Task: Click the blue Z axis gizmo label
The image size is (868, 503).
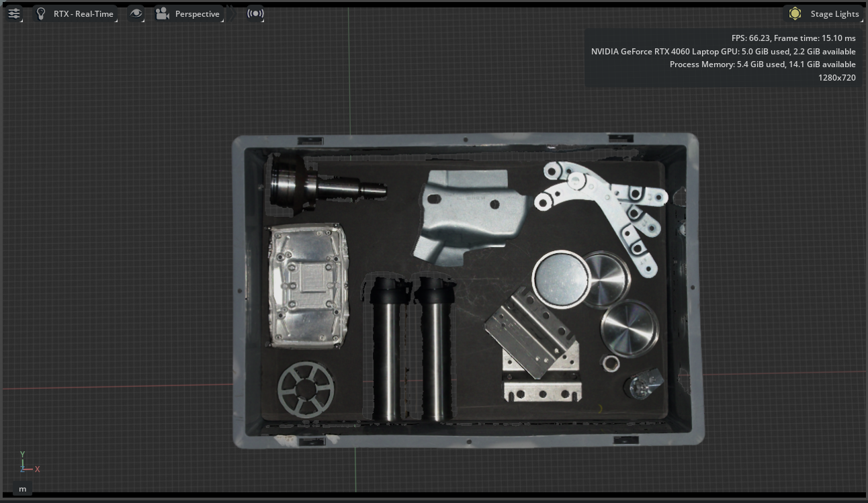Action: click(x=21, y=470)
